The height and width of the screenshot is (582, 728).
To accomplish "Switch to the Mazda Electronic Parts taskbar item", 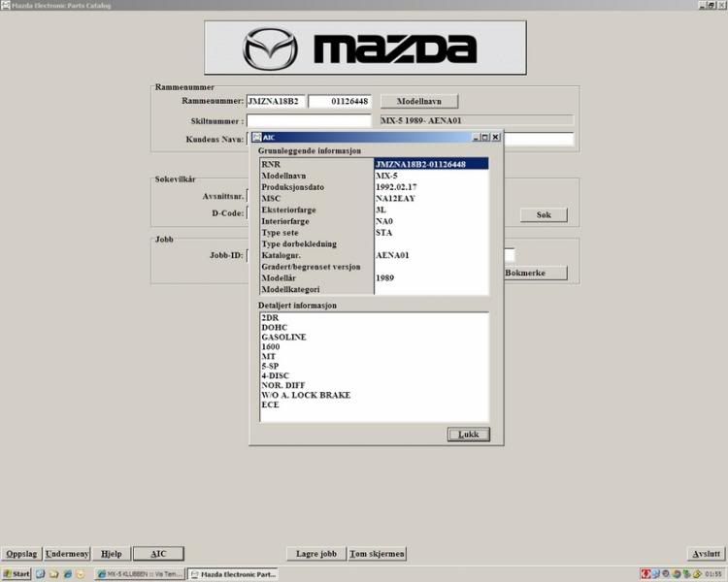I will (x=234, y=574).
